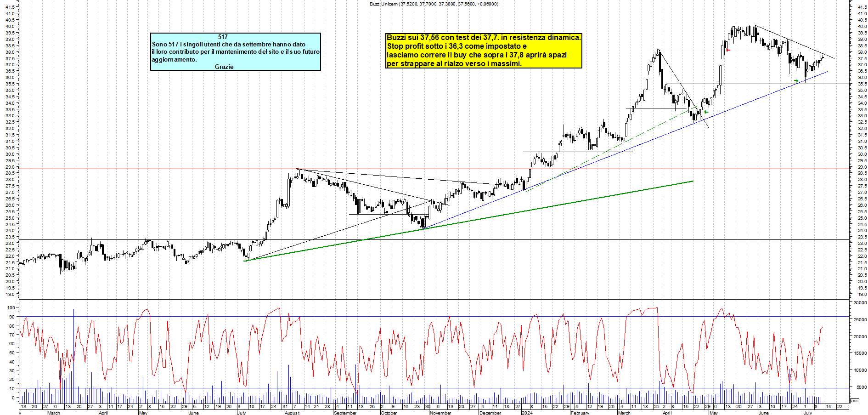The image size is (868, 415).
Task: Click the 32.5 label on right price axis
Action: click(x=862, y=122)
